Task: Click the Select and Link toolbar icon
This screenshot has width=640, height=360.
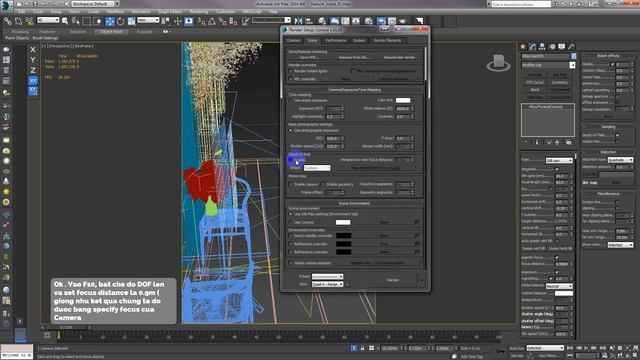Action: pos(7,21)
